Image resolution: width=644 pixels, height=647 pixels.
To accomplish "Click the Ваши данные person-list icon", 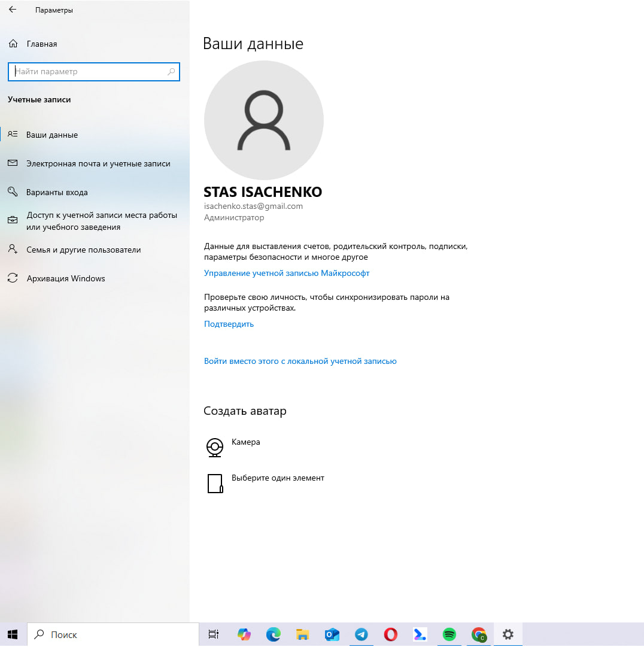I will (13, 134).
